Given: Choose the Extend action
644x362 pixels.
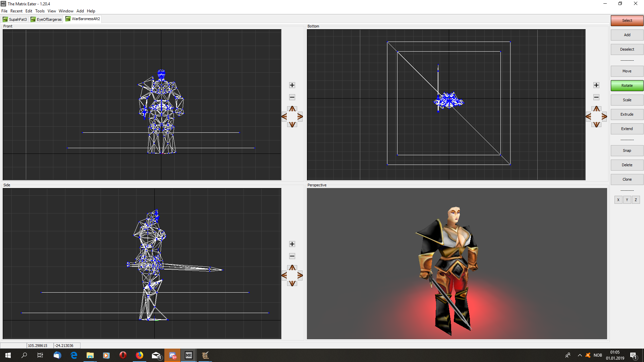Looking at the screenshot, I should point(627,129).
